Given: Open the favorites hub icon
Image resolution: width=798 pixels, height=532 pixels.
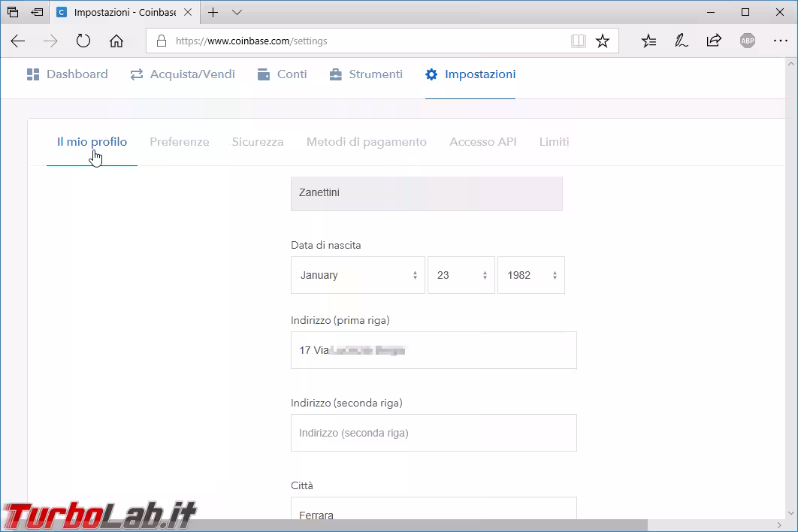Looking at the screenshot, I should [649, 41].
